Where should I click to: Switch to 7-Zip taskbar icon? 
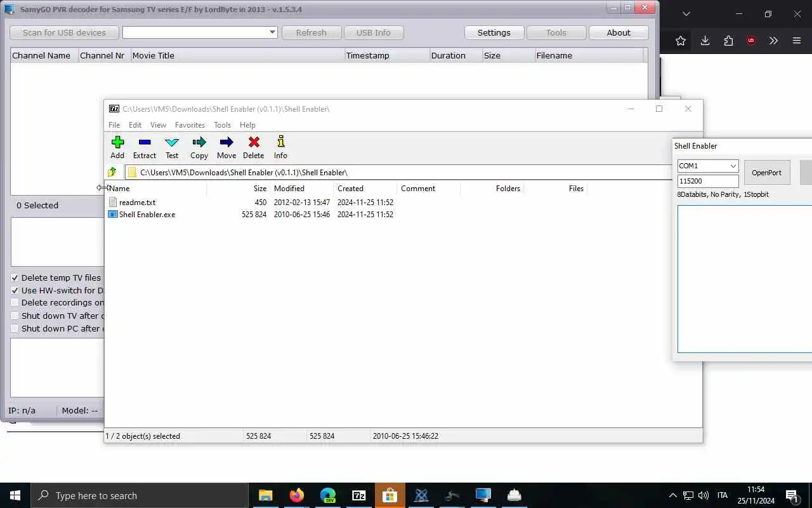pos(358,495)
